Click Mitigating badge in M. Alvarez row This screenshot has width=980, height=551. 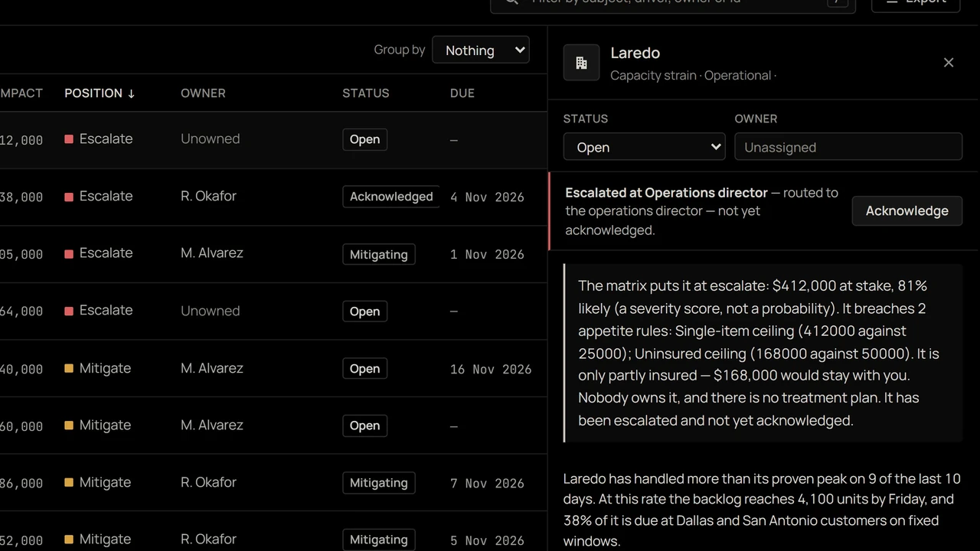[x=379, y=254]
